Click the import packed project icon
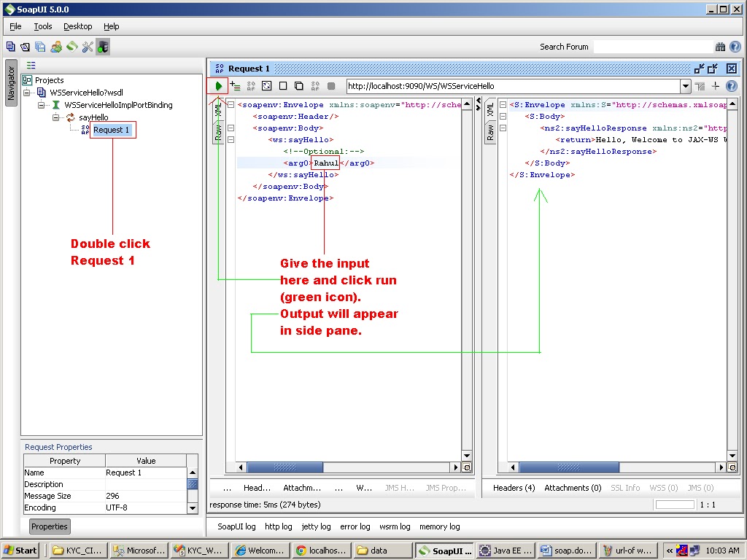This screenshot has height=560, width=747. pyautogui.click(x=55, y=46)
